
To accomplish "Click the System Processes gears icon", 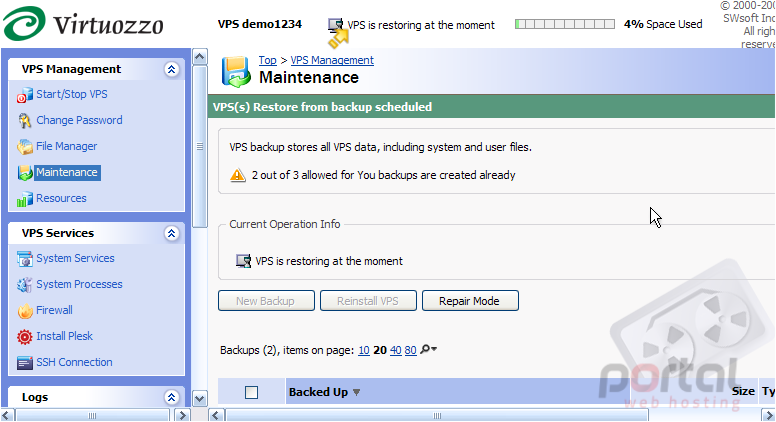I will [25, 285].
